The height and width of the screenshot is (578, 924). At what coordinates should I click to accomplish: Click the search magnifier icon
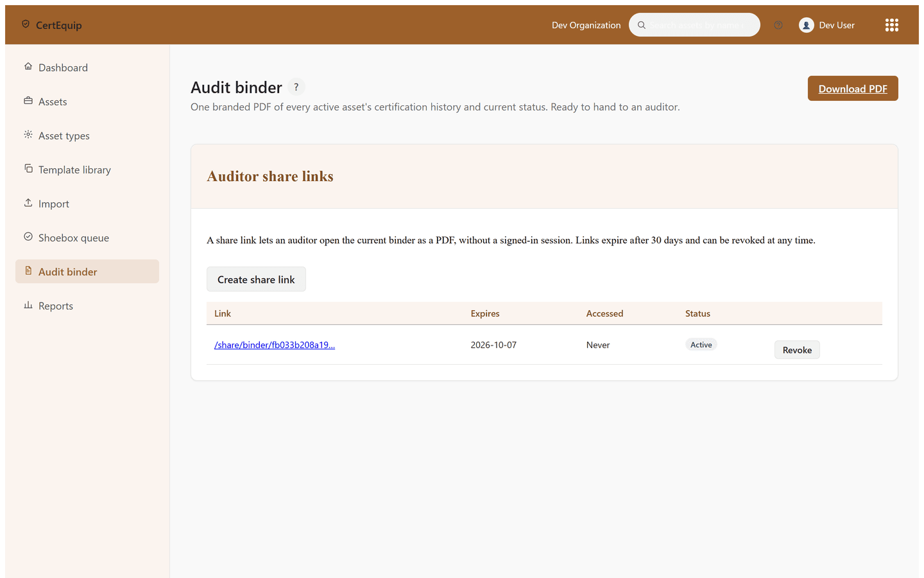click(642, 25)
